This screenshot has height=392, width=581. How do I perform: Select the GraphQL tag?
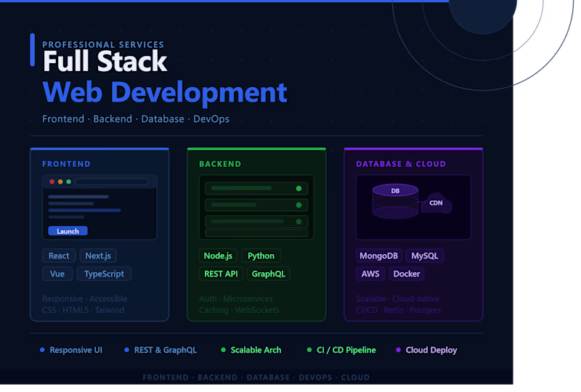(x=268, y=274)
